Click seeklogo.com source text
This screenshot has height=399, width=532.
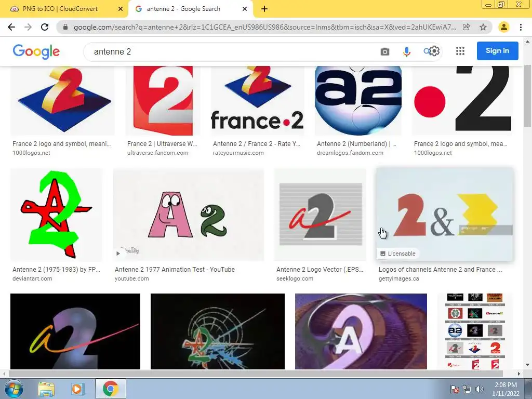tap(295, 278)
